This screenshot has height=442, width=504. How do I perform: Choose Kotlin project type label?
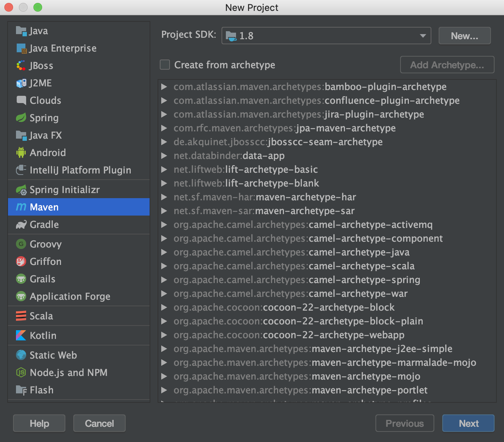[43, 336]
